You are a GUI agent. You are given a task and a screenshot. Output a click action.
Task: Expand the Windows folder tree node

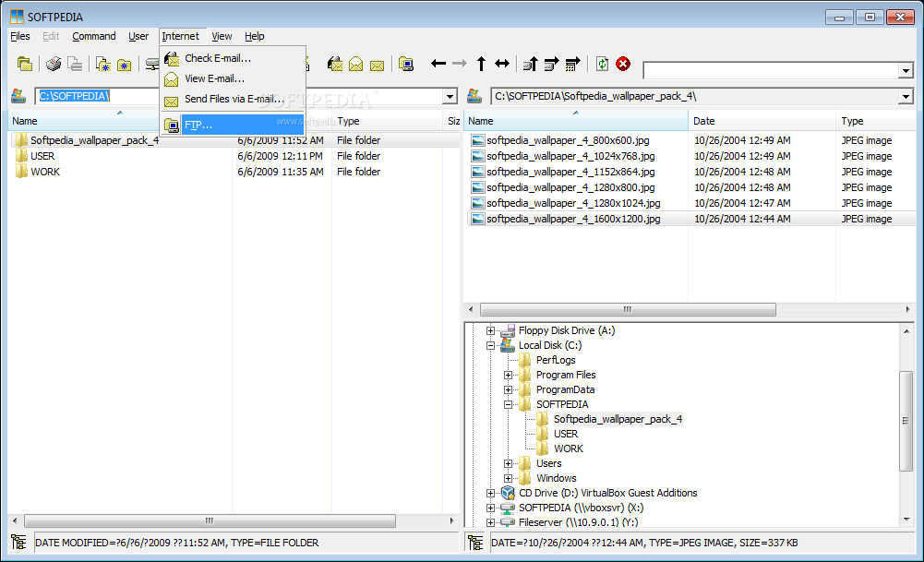(508, 478)
